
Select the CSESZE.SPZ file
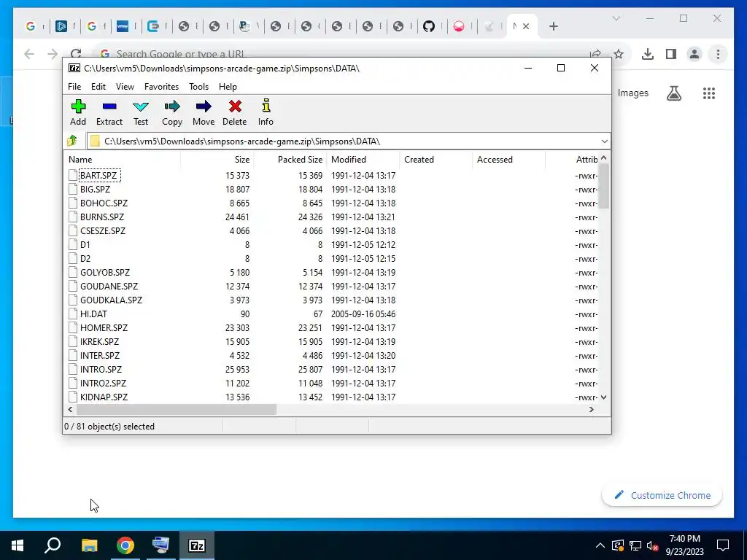[x=102, y=230]
